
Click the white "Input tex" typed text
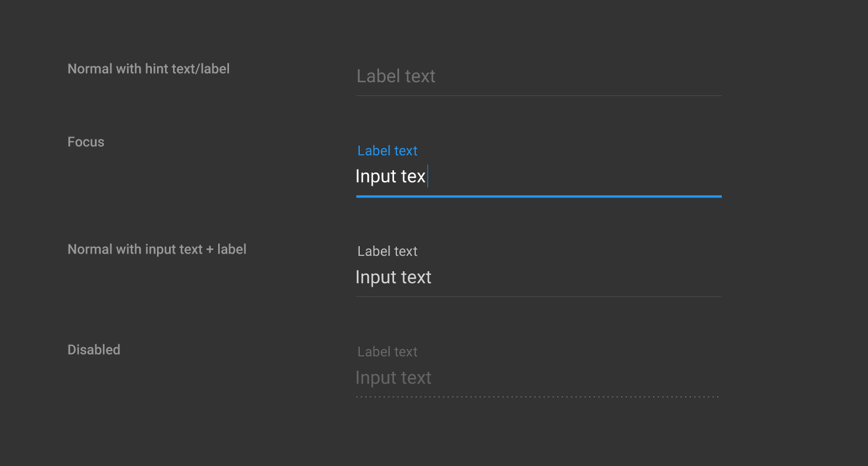390,176
